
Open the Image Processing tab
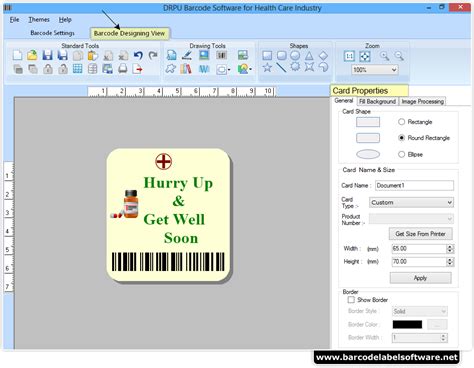click(422, 101)
